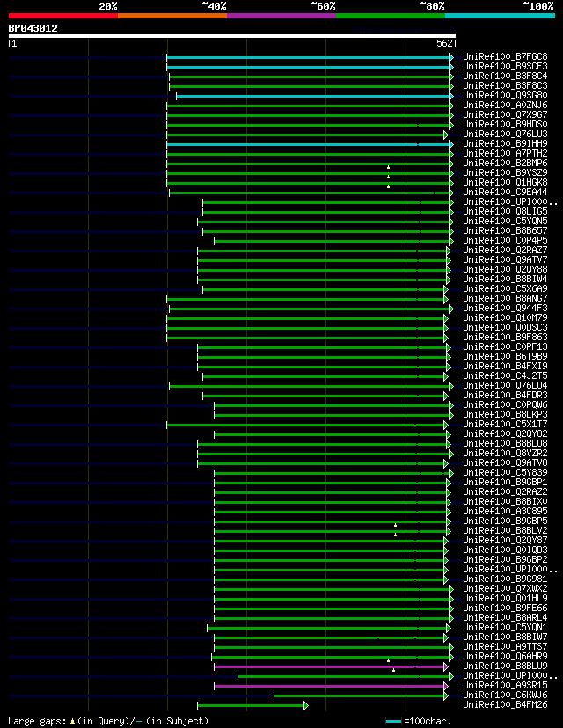Click the purple alignment bar for UniRef100_A9SR15
The image size is (563, 728).
point(331,686)
